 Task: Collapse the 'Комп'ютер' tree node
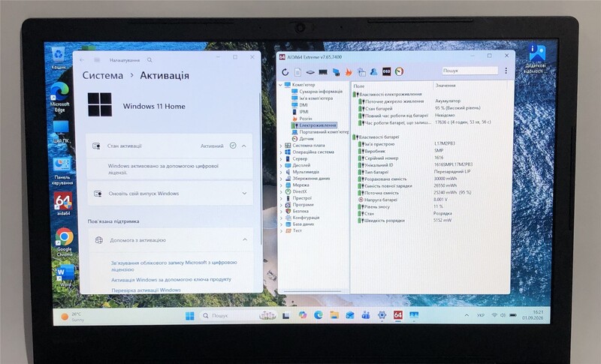coord(280,85)
